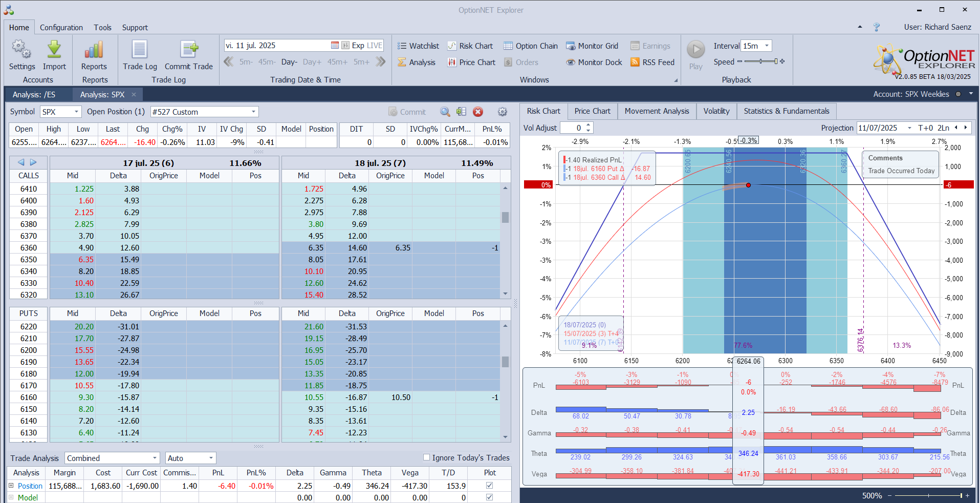Open the Projection date dropdown
The image size is (980, 503).
pos(909,128)
